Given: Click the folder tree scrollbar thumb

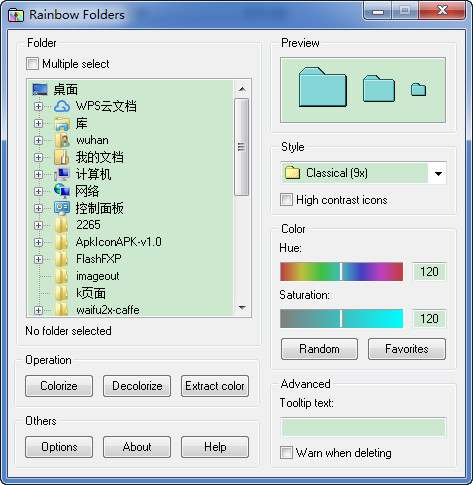Looking at the screenshot, I should pos(242,147).
